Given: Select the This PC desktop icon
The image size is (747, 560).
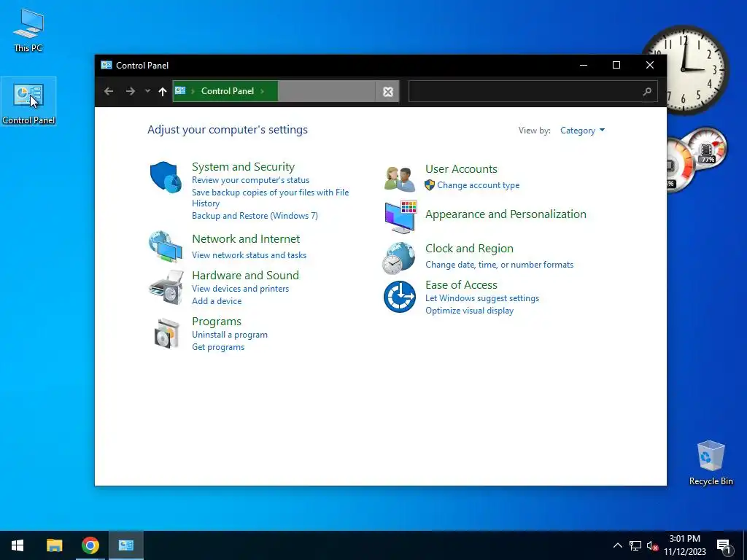Looking at the screenshot, I should 28,29.
